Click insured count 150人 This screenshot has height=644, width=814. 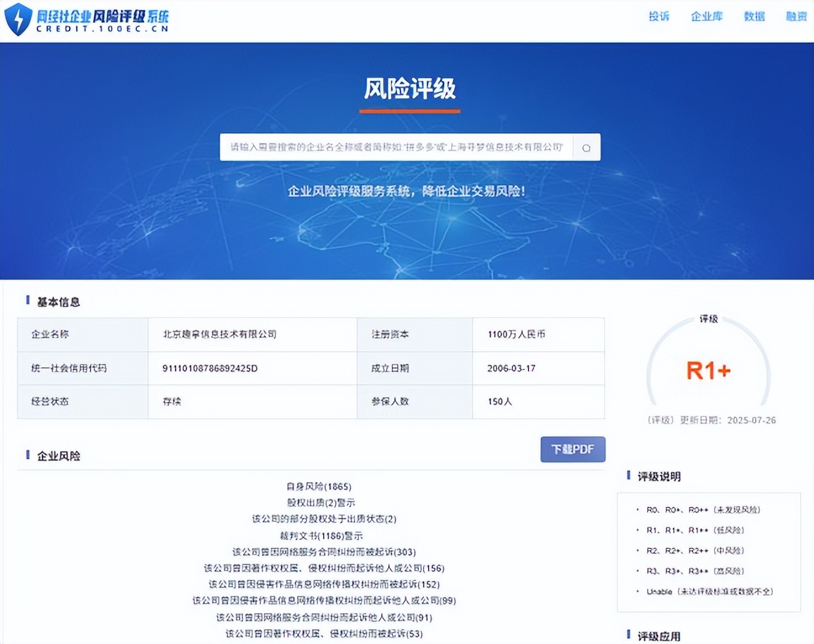[x=499, y=402]
